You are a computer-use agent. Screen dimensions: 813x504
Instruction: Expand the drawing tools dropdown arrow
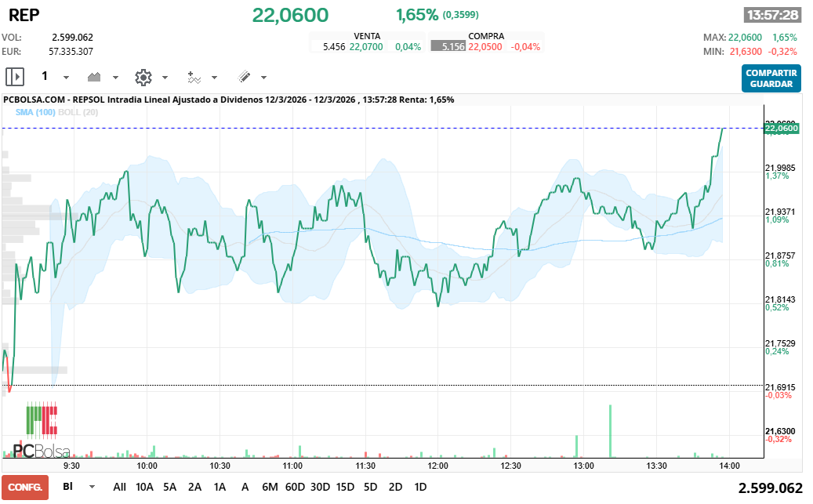point(263,78)
